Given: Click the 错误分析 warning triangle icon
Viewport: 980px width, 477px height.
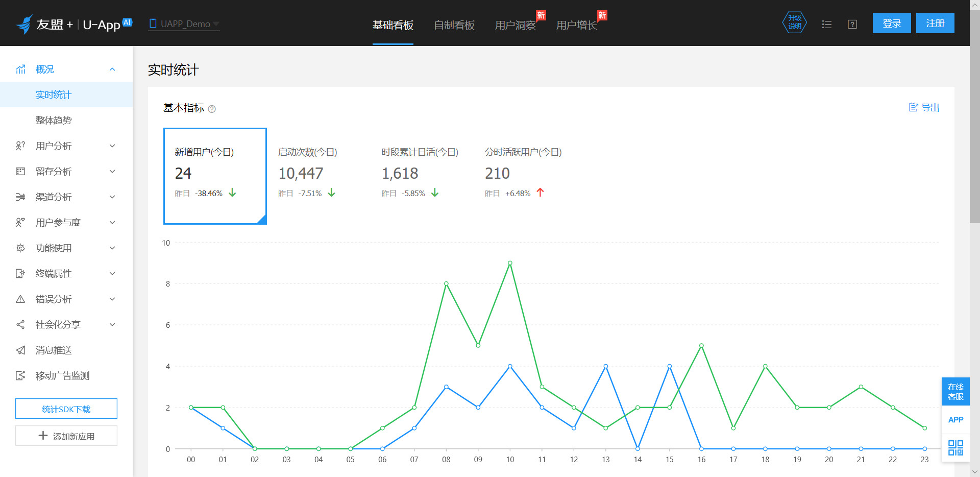Looking at the screenshot, I should click(x=20, y=299).
